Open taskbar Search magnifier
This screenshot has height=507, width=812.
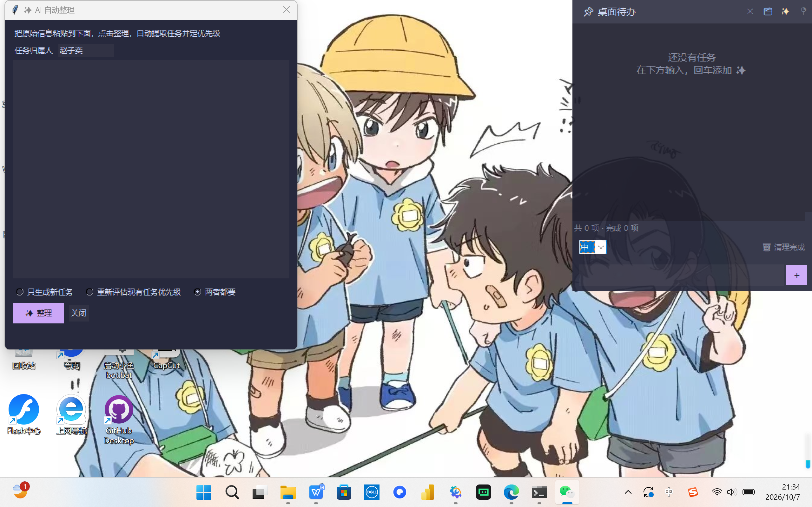click(232, 492)
